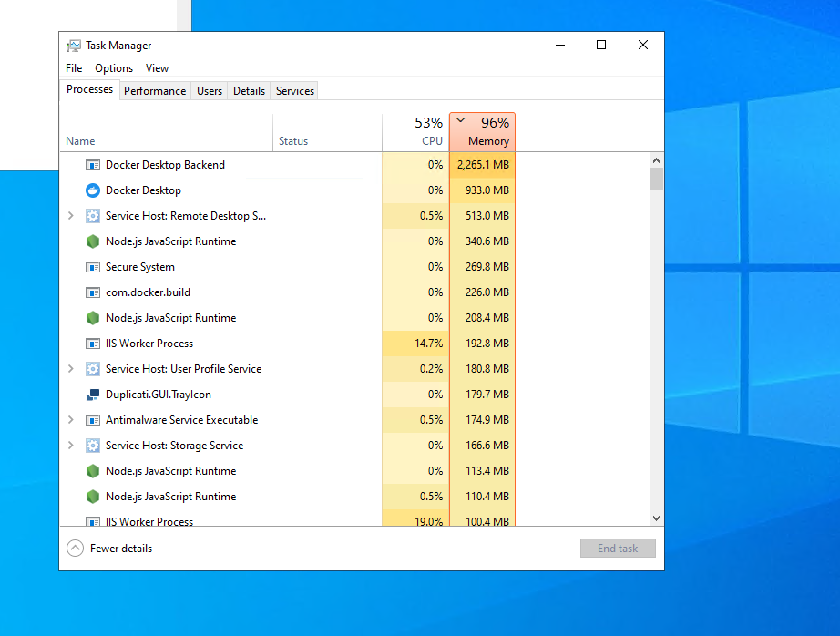Open the Options menu
The width and height of the screenshot is (840, 636).
point(114,68)
